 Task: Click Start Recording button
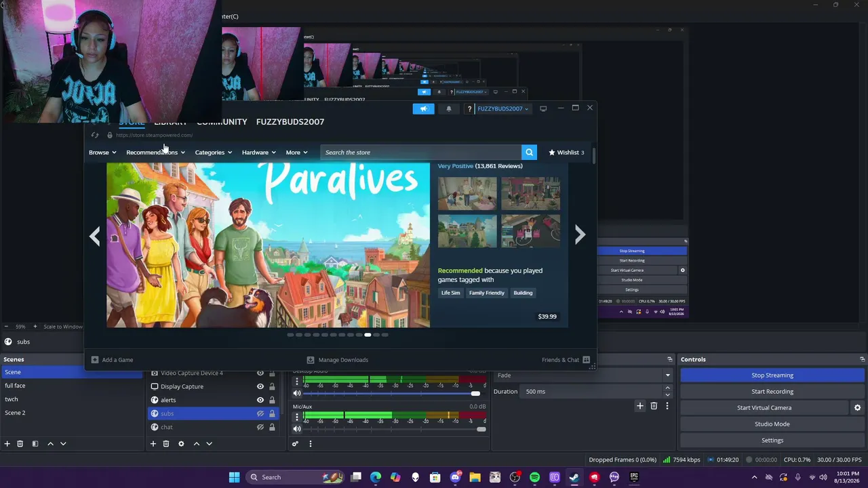coord(772,392)
